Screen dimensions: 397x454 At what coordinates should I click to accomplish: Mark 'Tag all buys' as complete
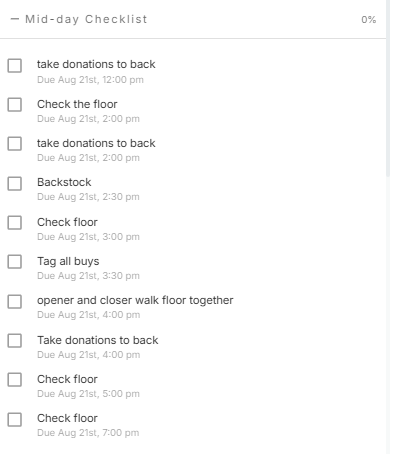tap(15, 261)
